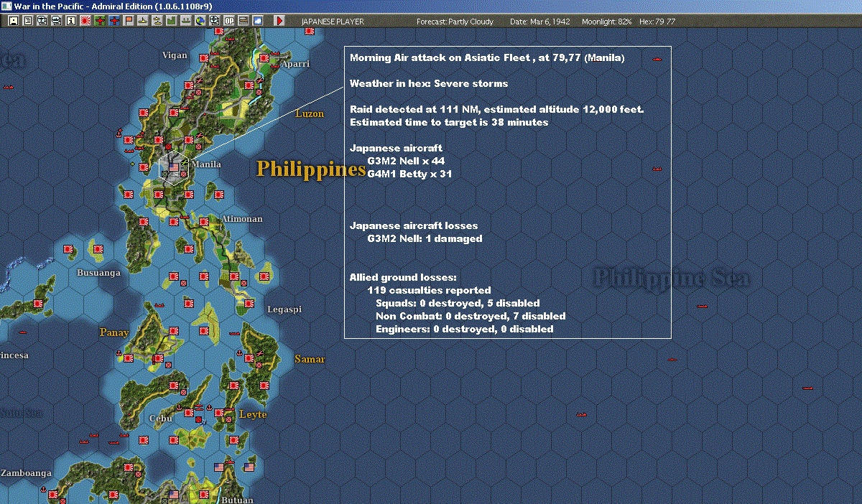The image size is (862, 504).
Task: Click the large Philippines map label
Action: click(x=312, y=169)
